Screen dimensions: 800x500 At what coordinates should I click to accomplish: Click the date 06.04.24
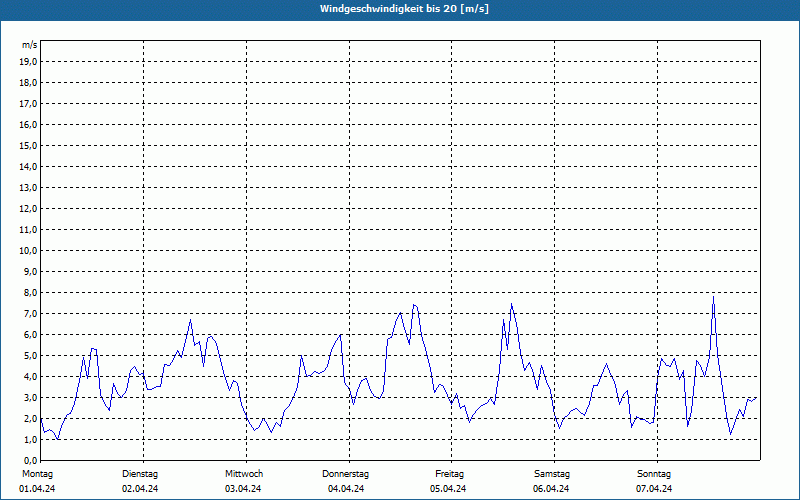click(552, 489)
